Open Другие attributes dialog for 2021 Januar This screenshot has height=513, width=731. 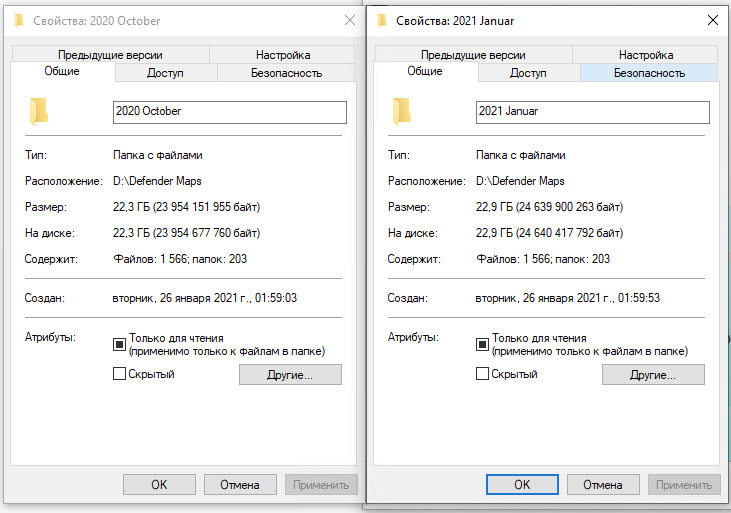[x=653, y=375]
